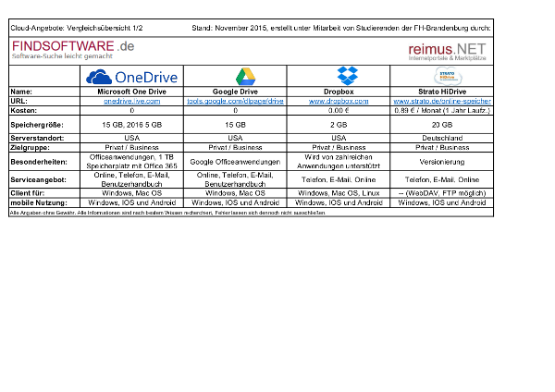Open the www.strato.de/online-speicher link
Viewport: 555px width, 392px height.
[x=442, y=101]
